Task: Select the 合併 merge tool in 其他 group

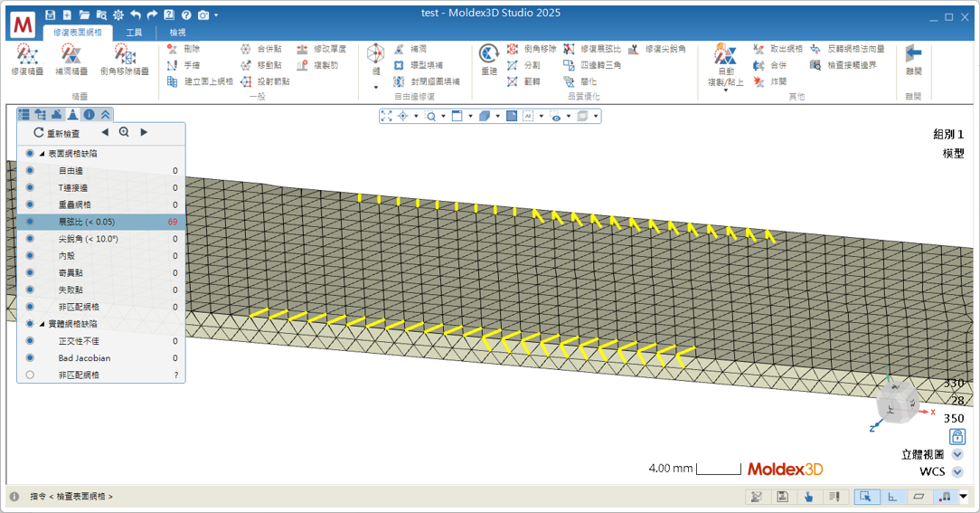Action: (770, 65)
